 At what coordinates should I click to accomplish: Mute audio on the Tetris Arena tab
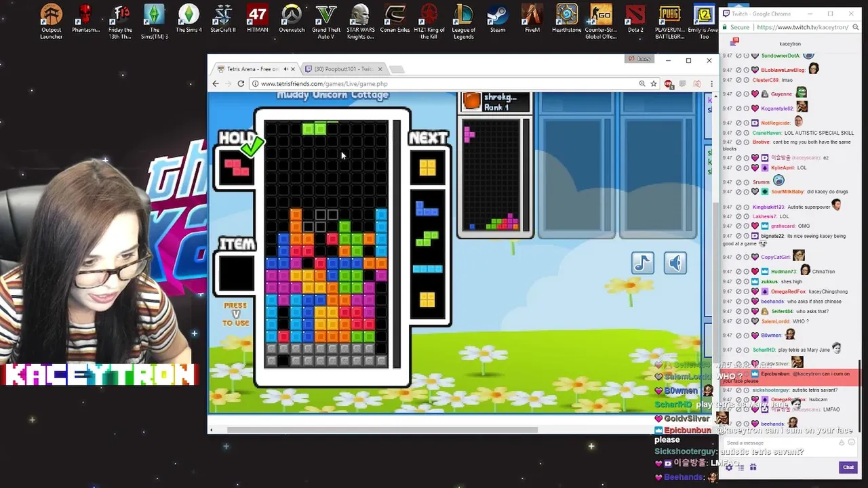pyautogui.click(x=286, y=69)
